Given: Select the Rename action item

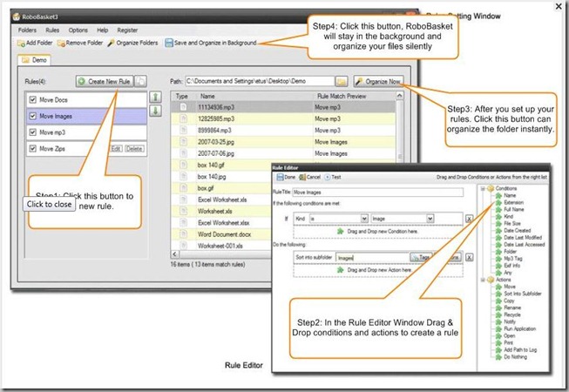Looking at the screenshot, I should 512,308.
